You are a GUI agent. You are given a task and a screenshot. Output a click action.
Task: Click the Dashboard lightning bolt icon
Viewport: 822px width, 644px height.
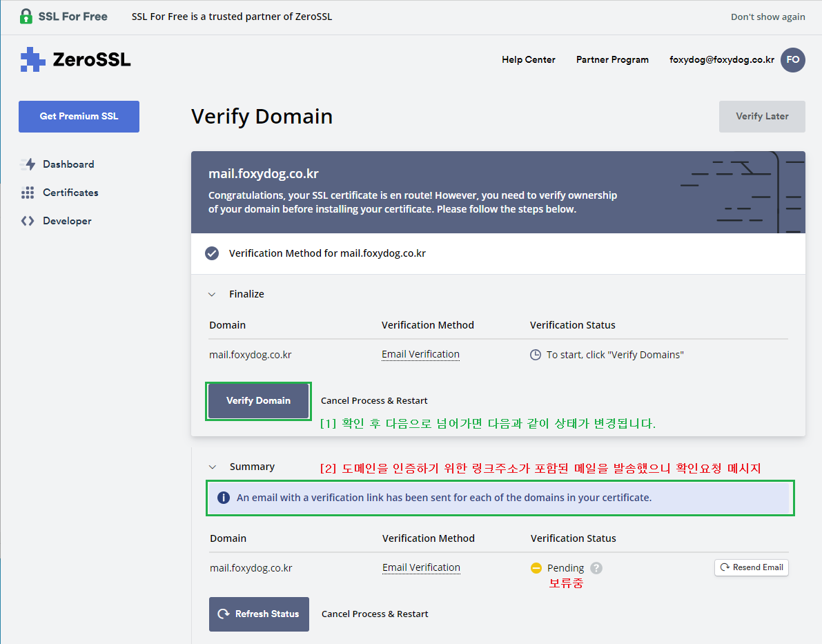click(x=28, y=164)
